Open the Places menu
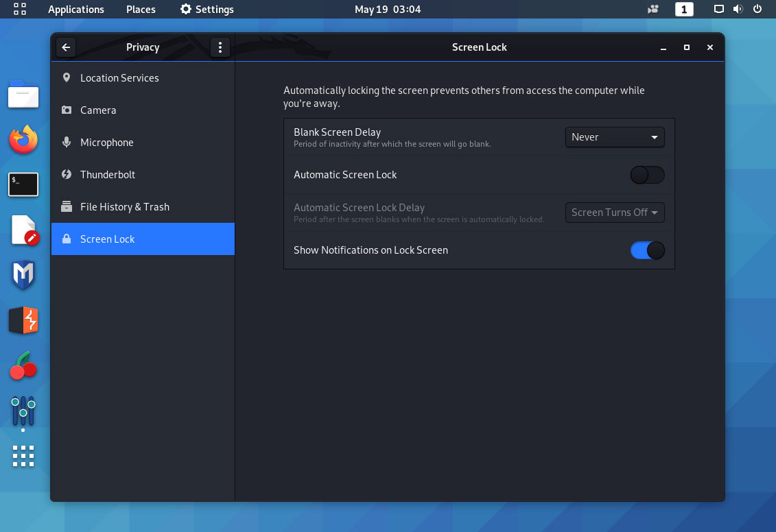The width and height of the screenshot is (776, 532). [140, 9]
